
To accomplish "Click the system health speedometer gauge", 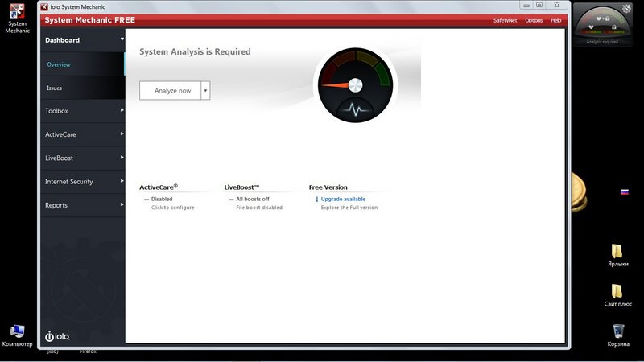I will click(355, 85).
